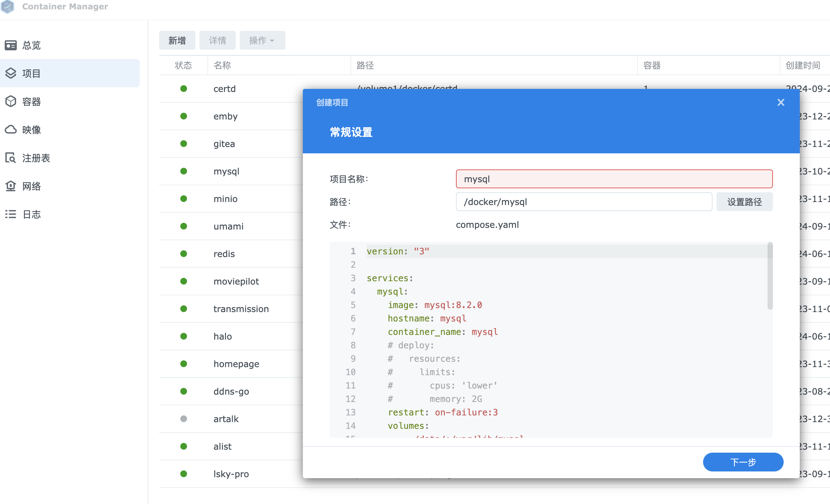Click the 新增 create button
Screen dimensions: 830x504
coord(177,40)
